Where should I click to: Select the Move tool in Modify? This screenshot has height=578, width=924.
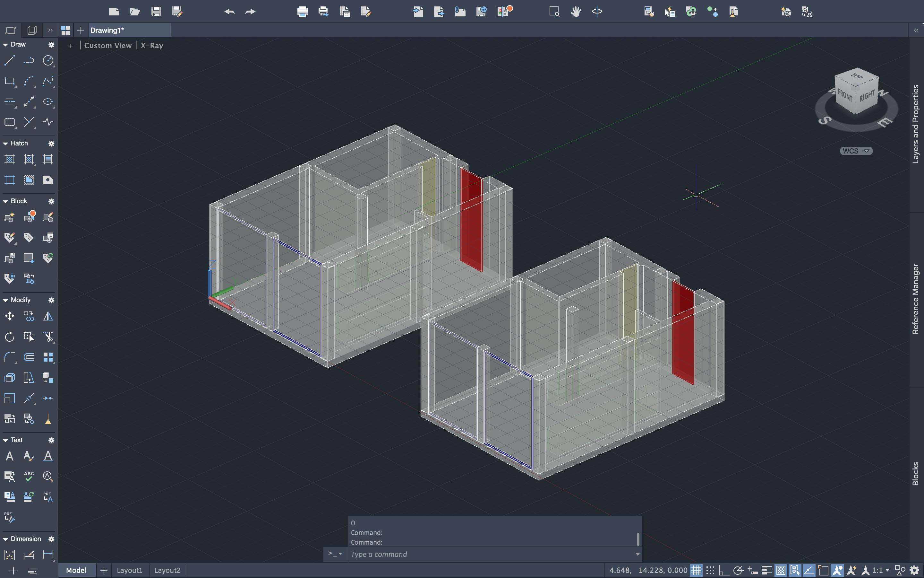[x=10, y=316]
